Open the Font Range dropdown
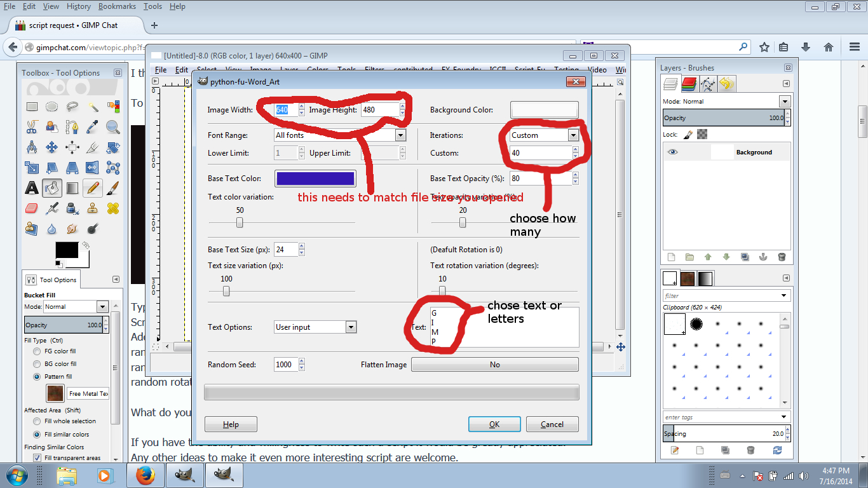This screenshot has height=488, width=868. pos(340,135)
